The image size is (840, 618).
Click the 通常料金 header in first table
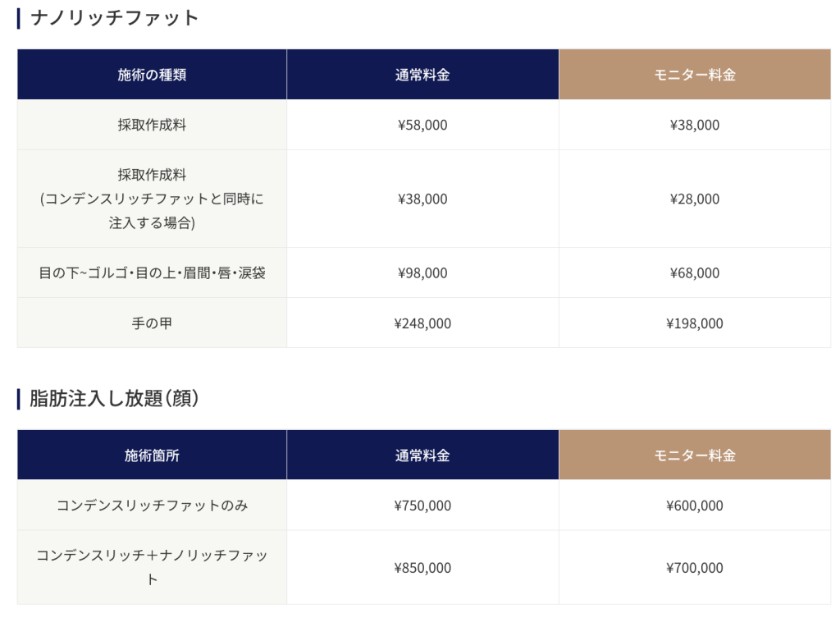point(422,75)
